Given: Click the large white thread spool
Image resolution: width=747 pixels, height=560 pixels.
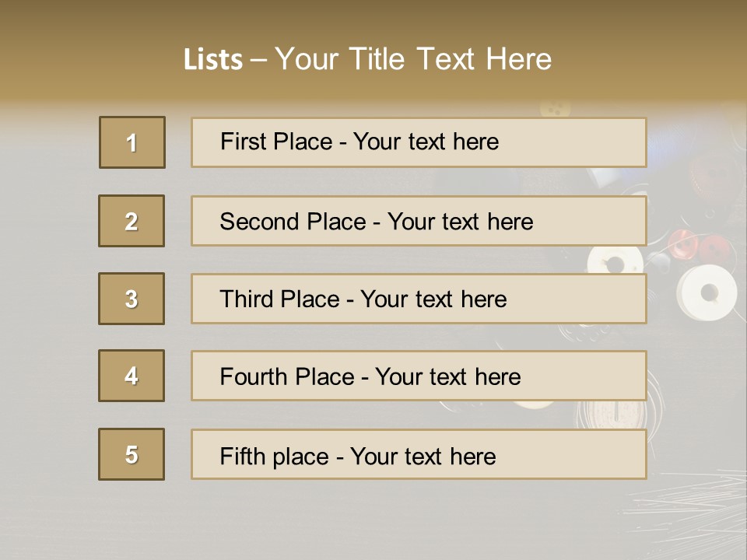Looking at the screenshot, I should [707, 292].
